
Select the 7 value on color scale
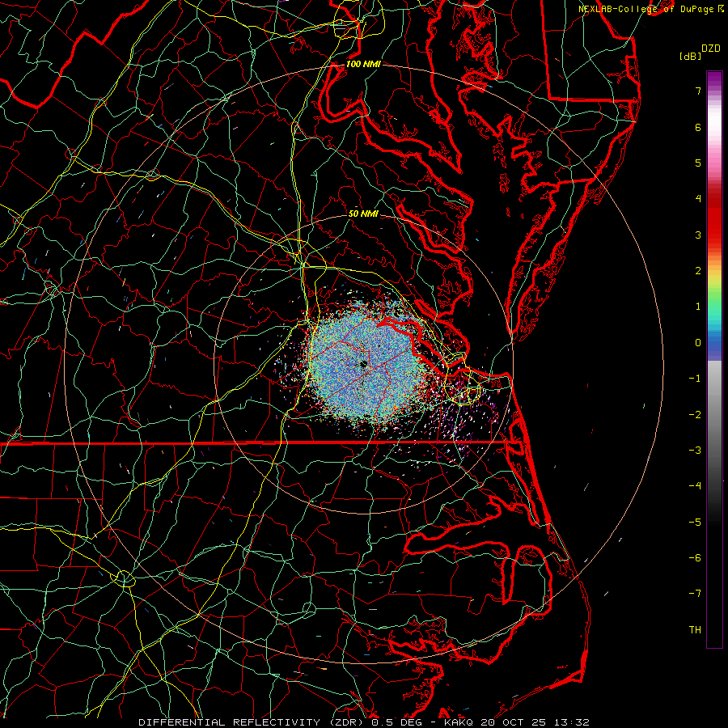tap(698, 91)
